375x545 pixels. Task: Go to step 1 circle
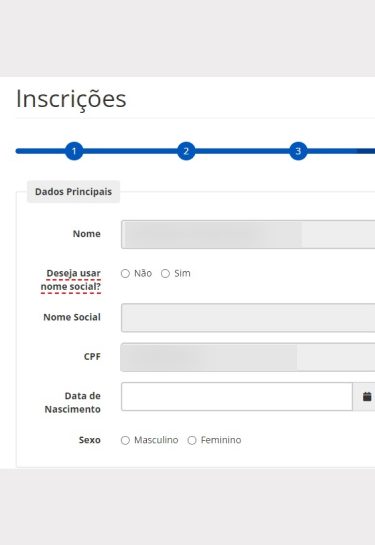tap(74, 151)
